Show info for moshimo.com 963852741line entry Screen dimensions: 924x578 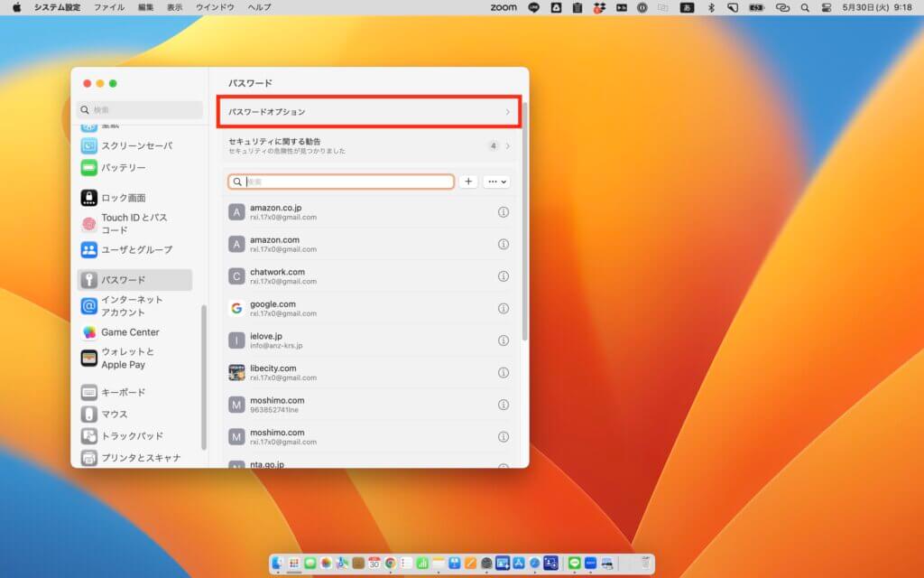click(504, 405)
